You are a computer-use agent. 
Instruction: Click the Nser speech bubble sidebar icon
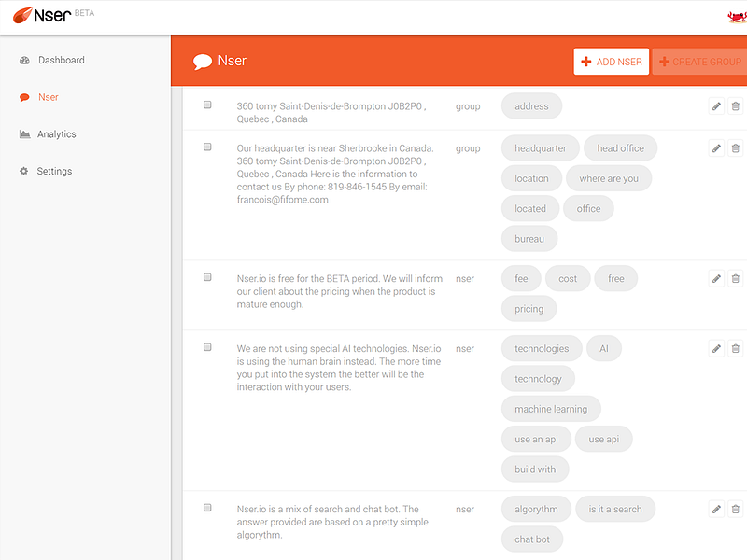[x=24, y=98]
